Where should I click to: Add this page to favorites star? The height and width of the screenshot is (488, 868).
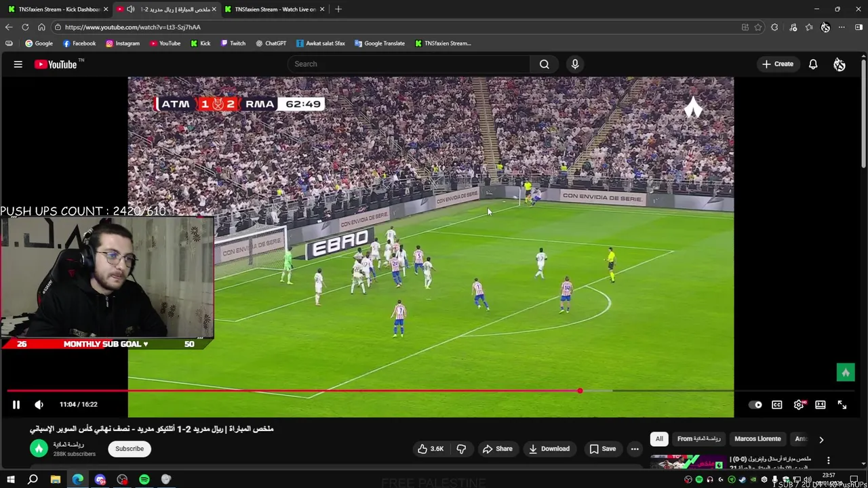[x=758, y=27]
